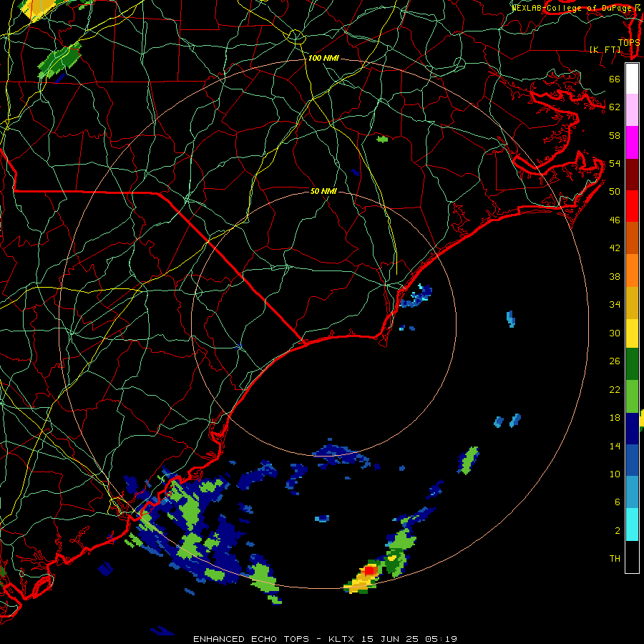The image size is (644, 644).
Task: Choose the dark maroon legend swatch
Action: click(632, 174)
